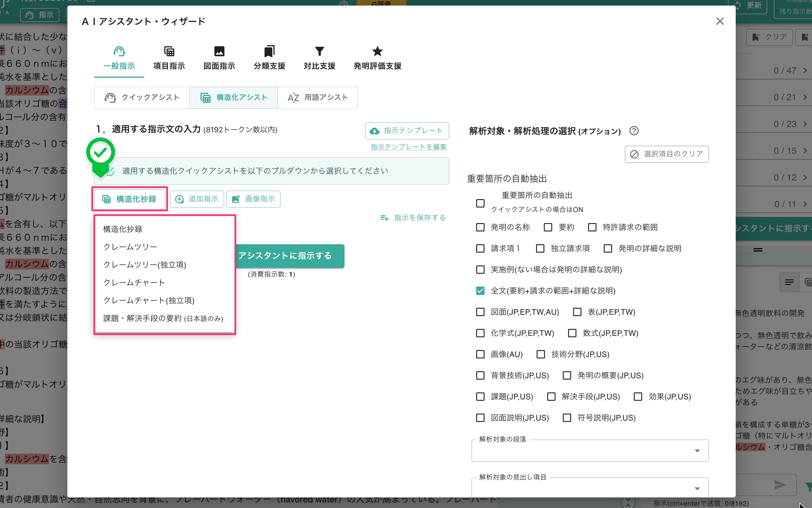Check 画像(AU) checkbox

click(x=480, y=355)
